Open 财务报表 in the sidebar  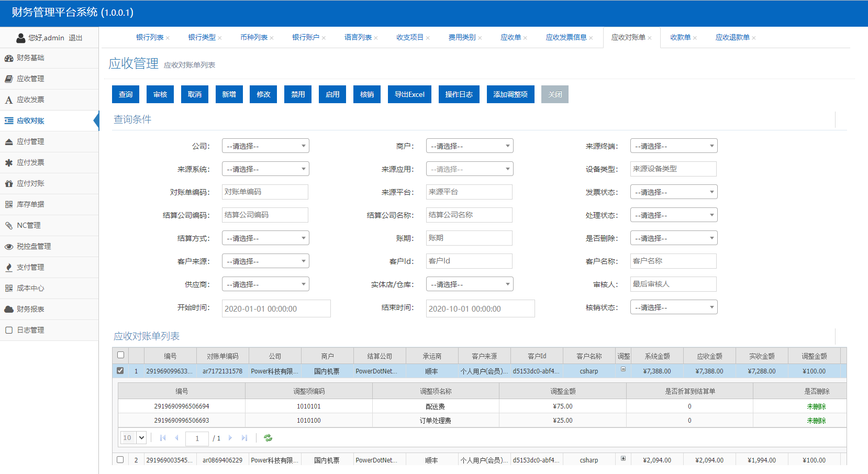[x=30, y=309]
